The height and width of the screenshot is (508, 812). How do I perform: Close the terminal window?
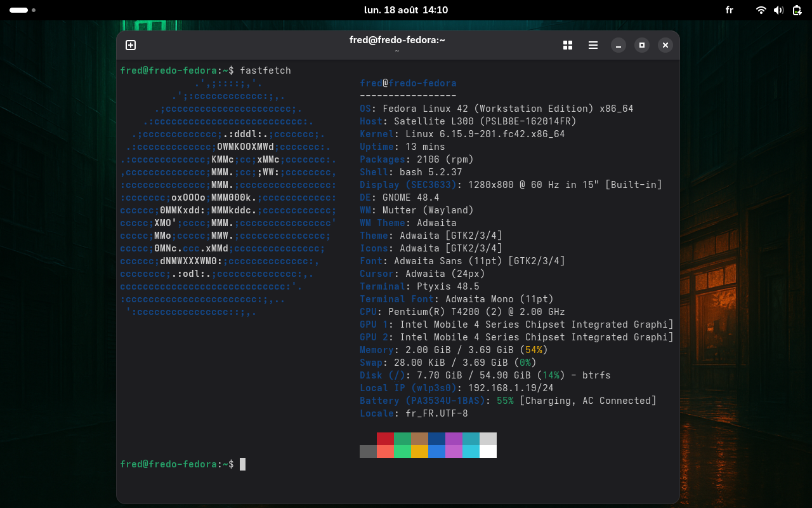click(665, 45)
